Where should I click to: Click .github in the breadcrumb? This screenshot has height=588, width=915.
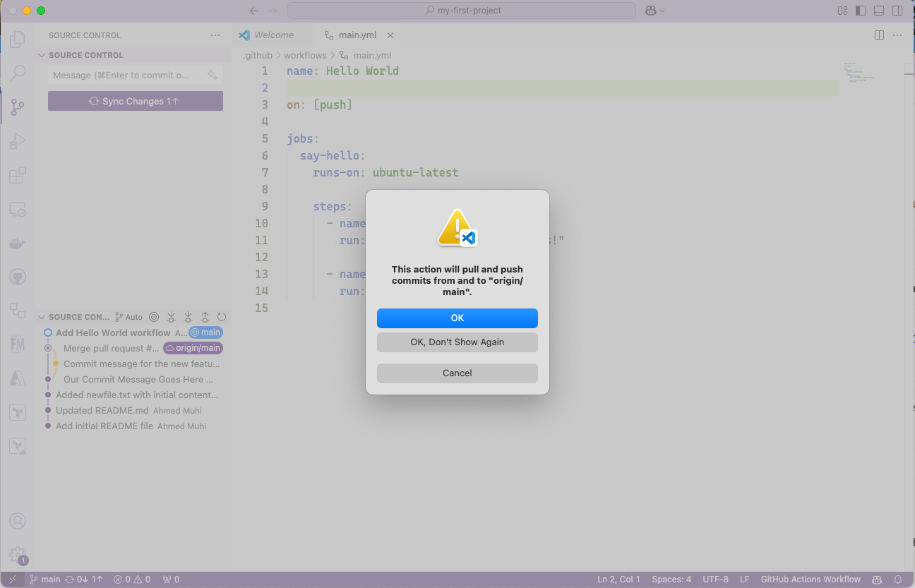258,55
